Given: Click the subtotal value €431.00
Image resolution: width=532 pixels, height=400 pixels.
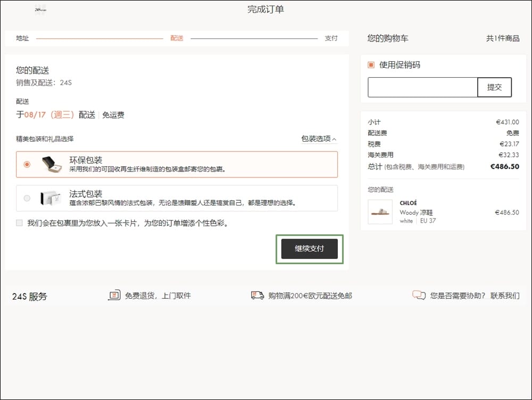Looking at the screenshot, I should click(x=508, y=122).
